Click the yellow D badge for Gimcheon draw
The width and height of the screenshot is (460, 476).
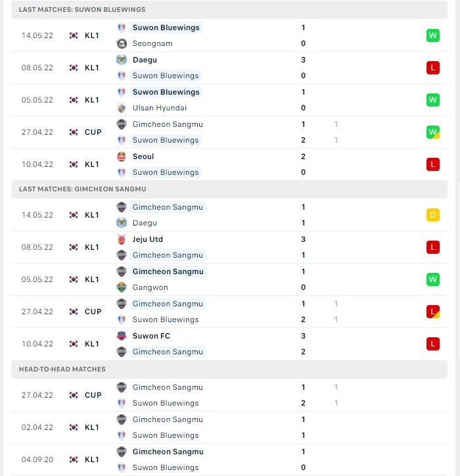[x=432, y=215]
